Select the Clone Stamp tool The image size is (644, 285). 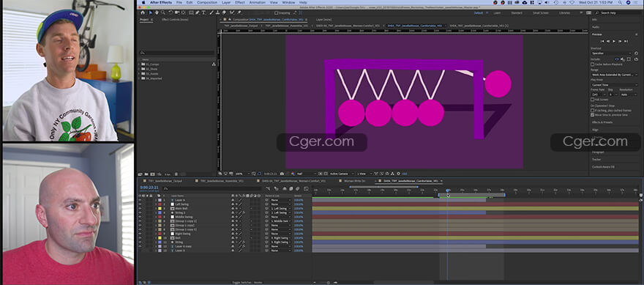point(217,12)
